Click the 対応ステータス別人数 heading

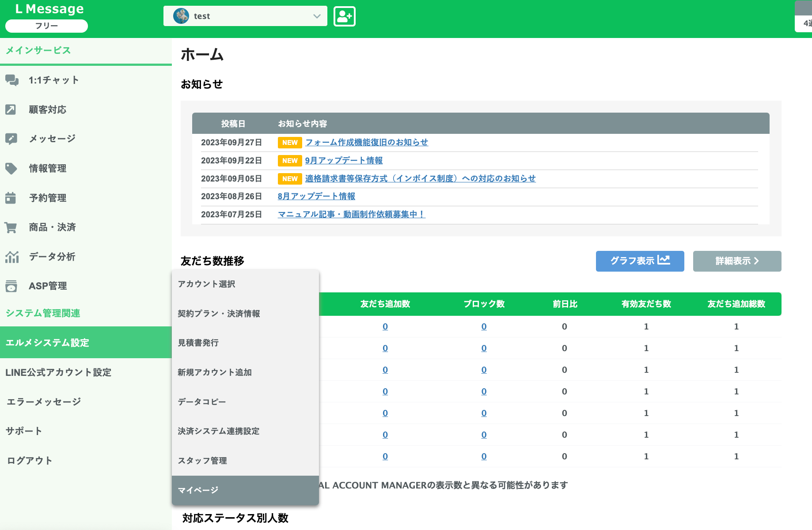pos(235,518)
